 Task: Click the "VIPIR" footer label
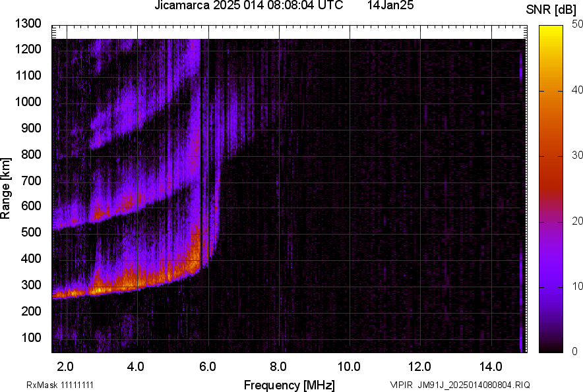point(401,385)
